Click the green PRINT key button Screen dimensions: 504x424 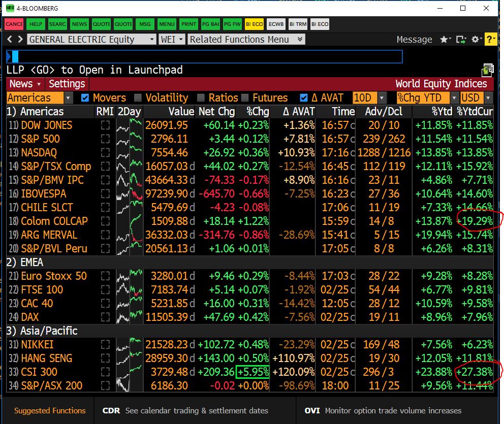tap(188, 24)
